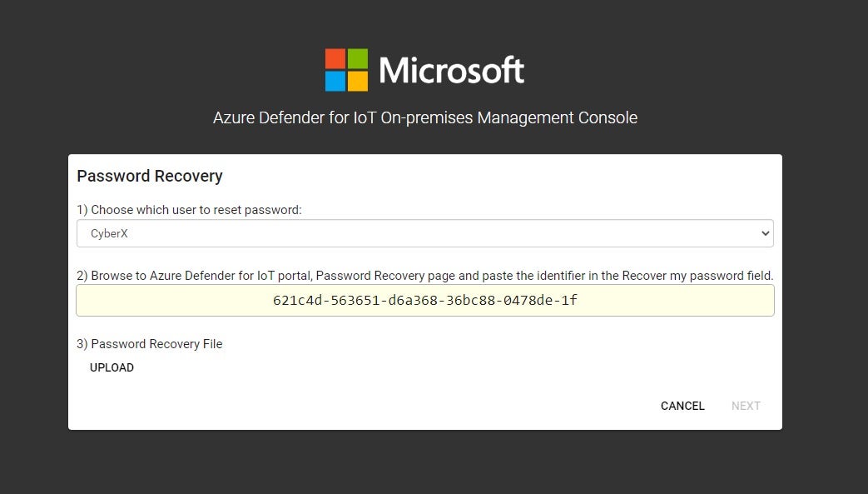Click the blue square in Microsoft logo
Image resolution: width=868 pixels, height=494 pixels.
tap(335, 81)
